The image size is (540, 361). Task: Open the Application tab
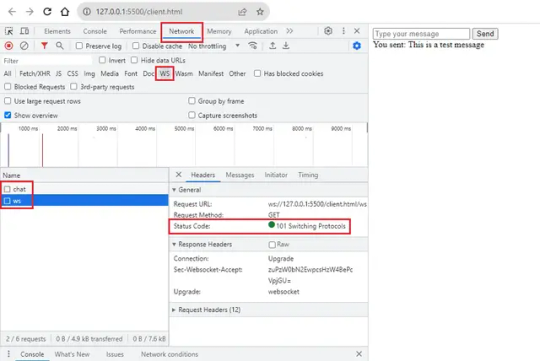pos(261,31)
